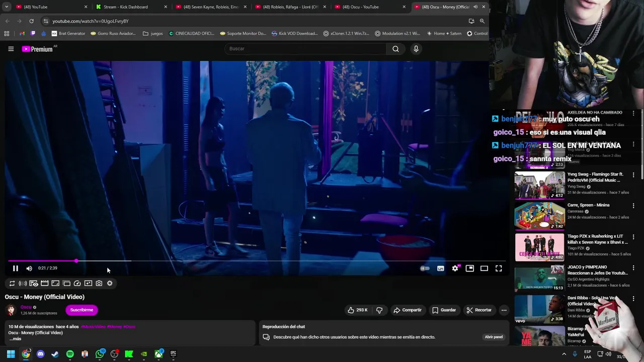Open the tab search dropdown arrow
This screenshot has height=362, width=644.
click(6, 7)
